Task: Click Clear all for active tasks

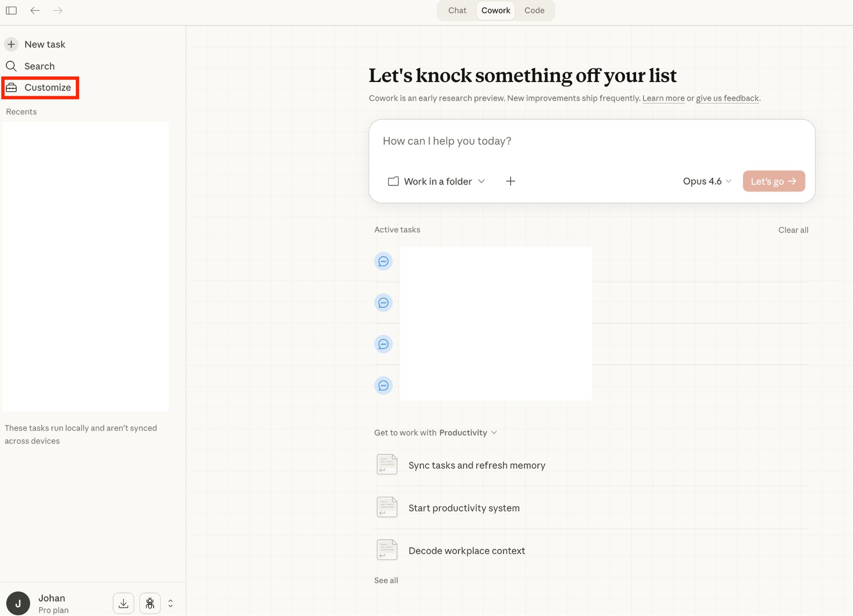Action: (x=793, y=230)
